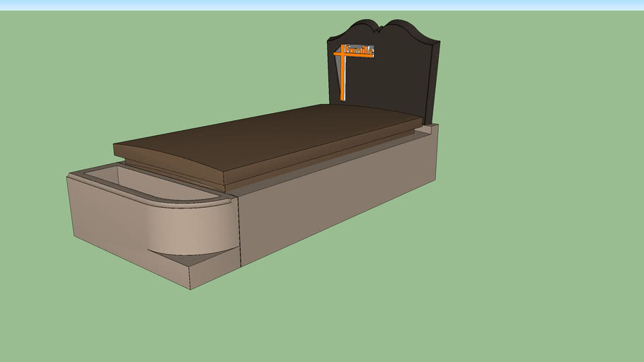Select the orange "Famille" text on headstone
The width and height of the screenshot is (644, 362).
tap(360, 50)
